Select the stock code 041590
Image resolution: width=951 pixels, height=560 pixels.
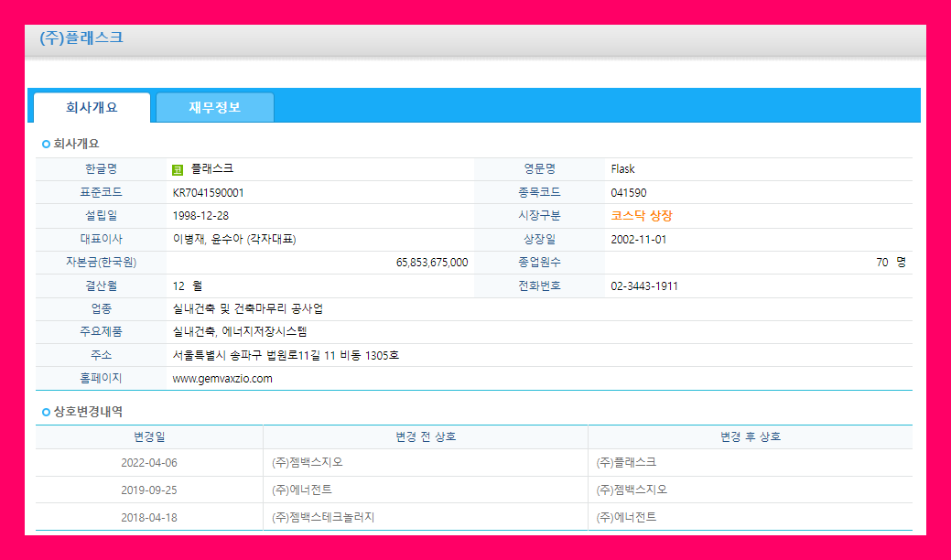click(628, 193)
